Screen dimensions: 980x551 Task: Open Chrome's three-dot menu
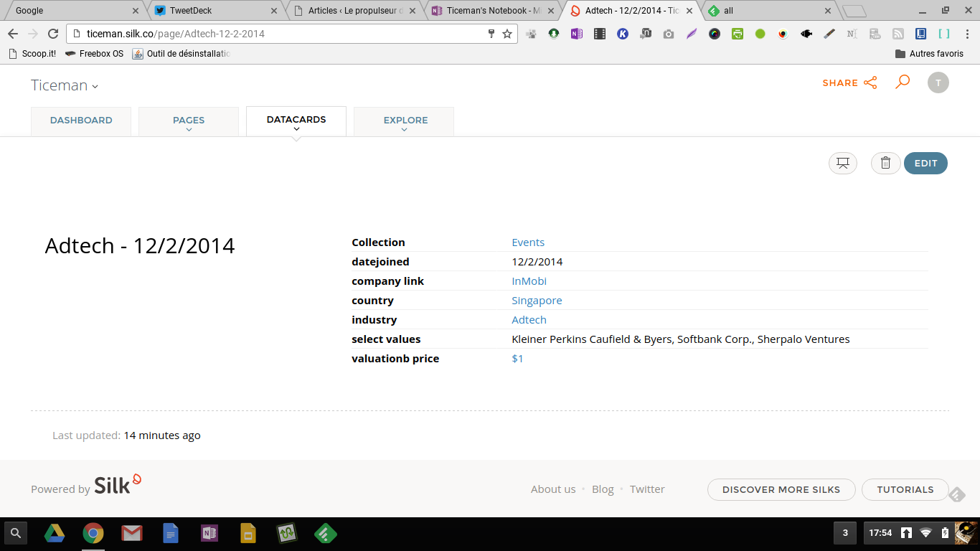pos(966,34)
